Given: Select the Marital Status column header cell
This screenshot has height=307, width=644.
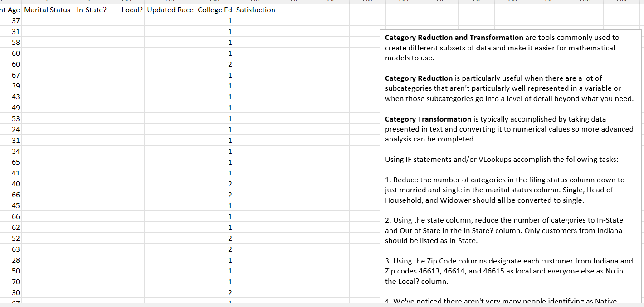Looking at the screenshot, I should point(47,10).
